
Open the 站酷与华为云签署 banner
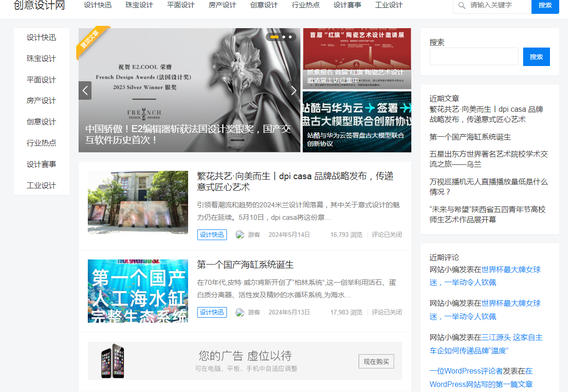357,122
